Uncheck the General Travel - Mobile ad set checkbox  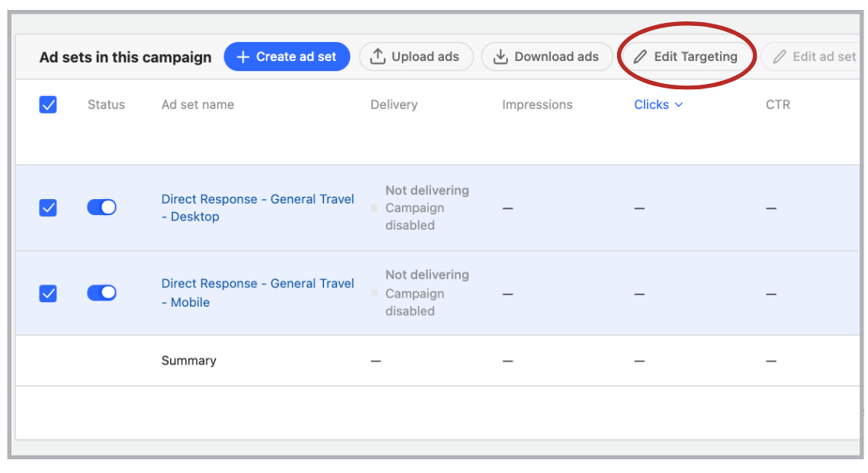(x=48, y=293)
